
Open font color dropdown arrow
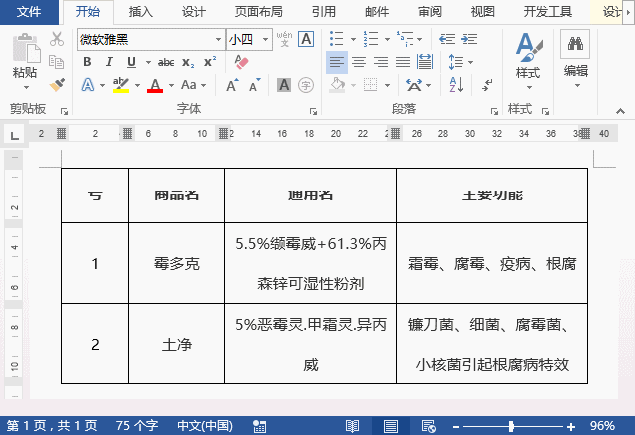171,85
